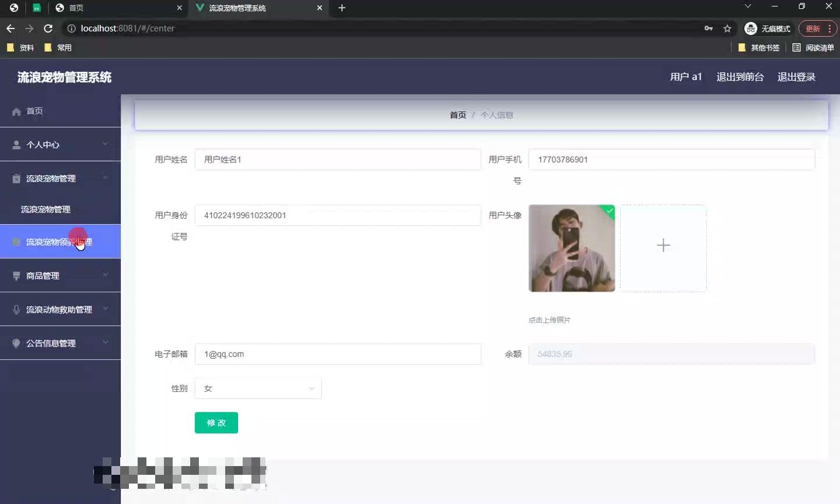This screenshot has width=840, height=504.
Task: Click 个人信息 breadcrumb text
Action: coord(497,116)
